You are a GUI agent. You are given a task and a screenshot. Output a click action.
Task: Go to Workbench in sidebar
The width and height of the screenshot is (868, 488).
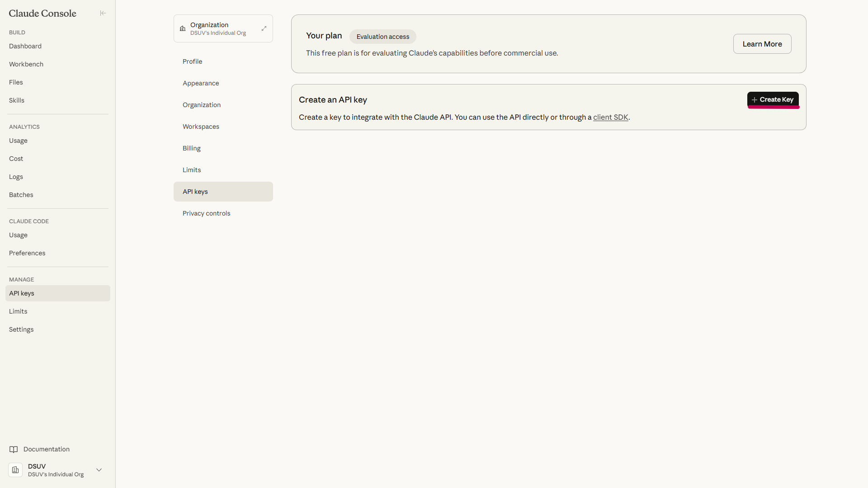pos(26,64)
